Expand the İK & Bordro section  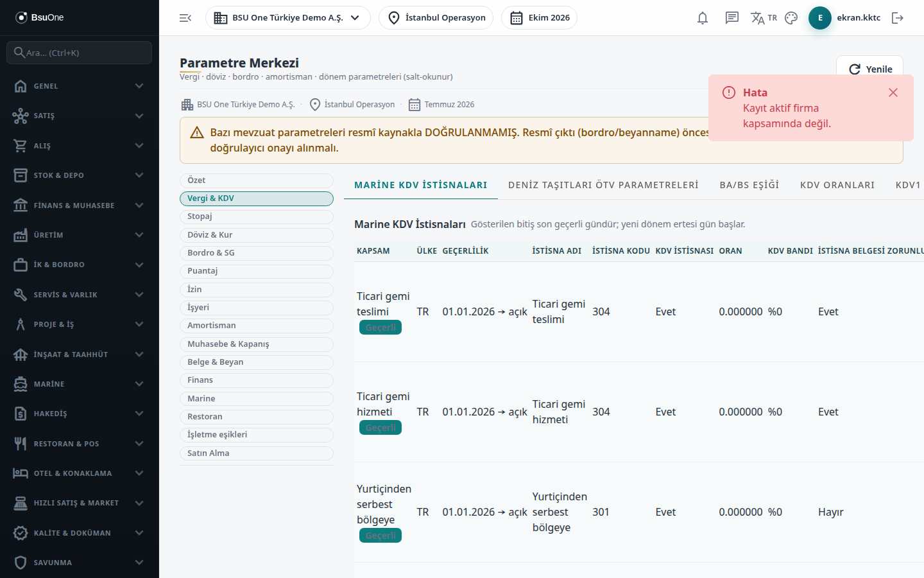80,265
